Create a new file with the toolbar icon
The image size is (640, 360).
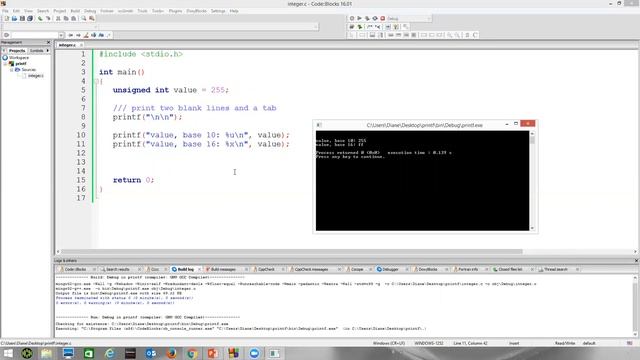click(x=6, y=18)
